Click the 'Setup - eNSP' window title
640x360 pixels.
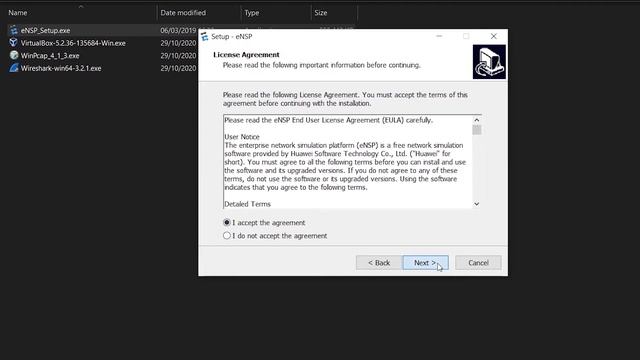[231, 37]
